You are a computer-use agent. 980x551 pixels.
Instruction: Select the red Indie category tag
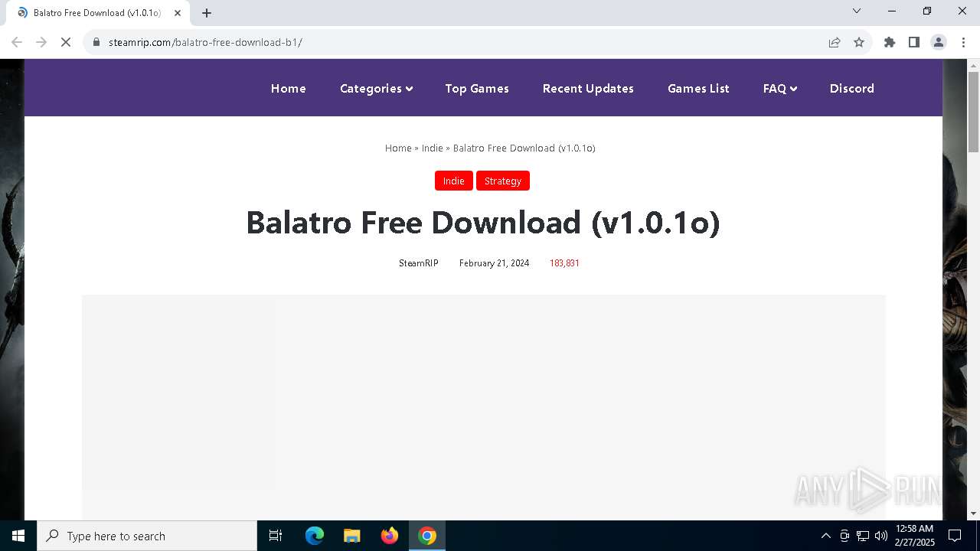pos(454,181)
